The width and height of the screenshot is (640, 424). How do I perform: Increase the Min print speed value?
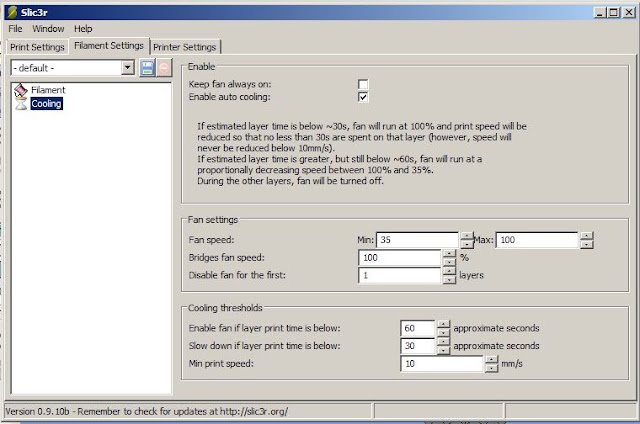coord(492,360)
